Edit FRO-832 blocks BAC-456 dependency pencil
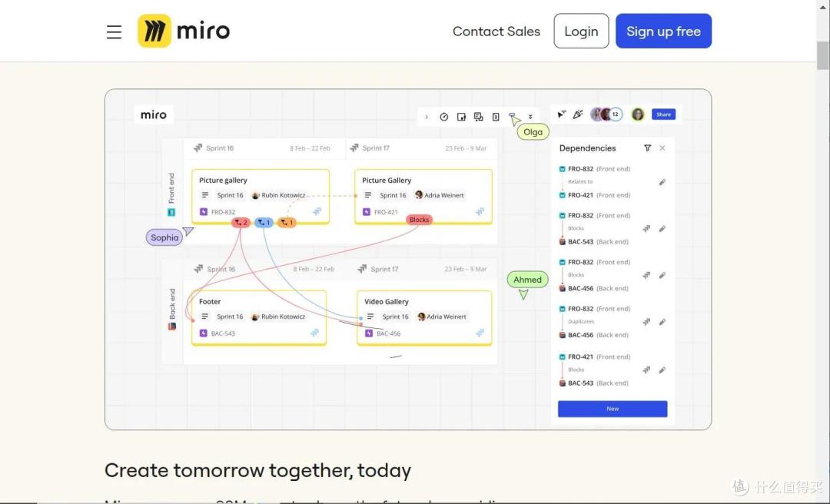The height and width of the screenshot is (504, 830). 662,275
